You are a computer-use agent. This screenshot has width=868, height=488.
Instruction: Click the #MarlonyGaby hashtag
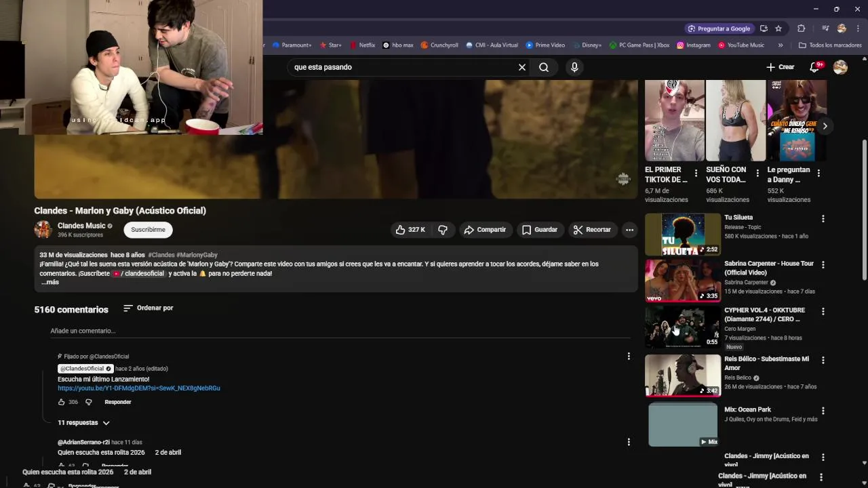[x=197, y=255]
